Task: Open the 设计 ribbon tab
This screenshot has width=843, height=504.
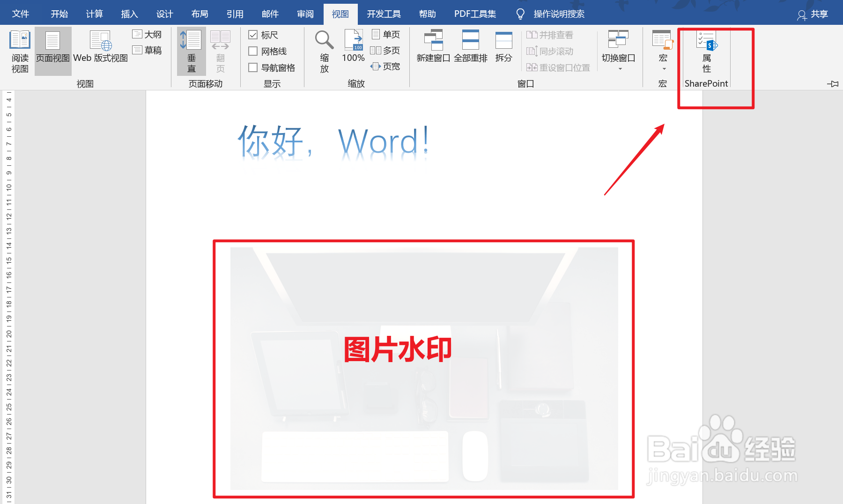Action: click(164, 14)
